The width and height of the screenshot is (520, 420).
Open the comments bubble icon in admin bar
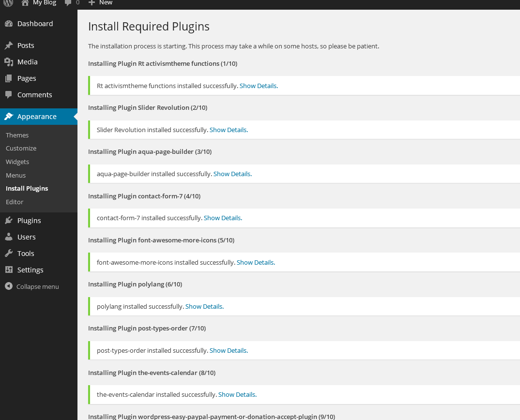point(68,3)
